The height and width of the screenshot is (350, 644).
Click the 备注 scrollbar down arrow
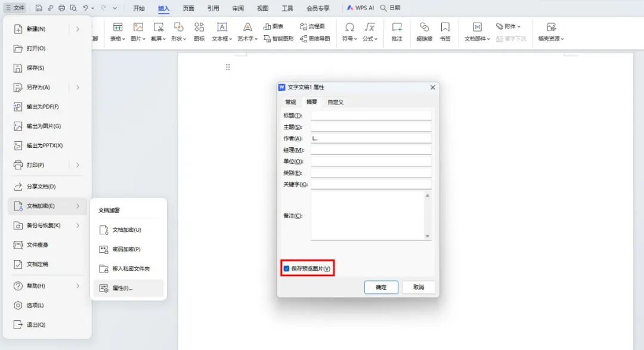click(428, 236)
